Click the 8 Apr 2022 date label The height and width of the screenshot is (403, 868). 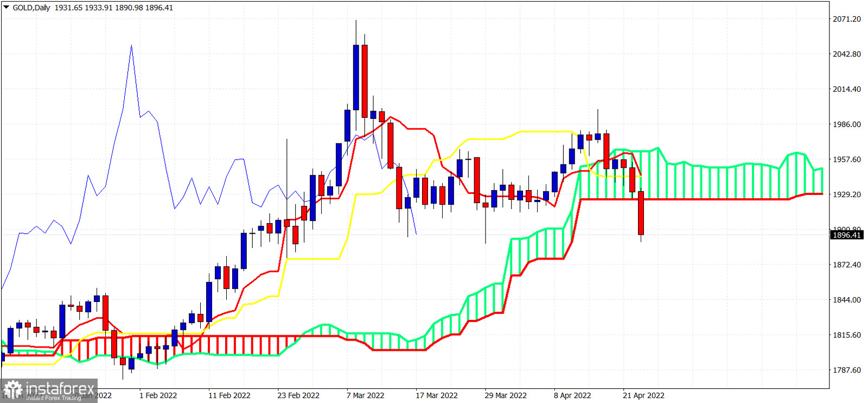click(572, 395)
